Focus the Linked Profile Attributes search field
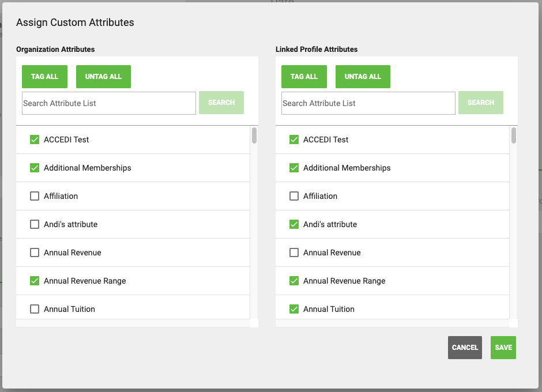Screen dimensions: 542x392 (x=368, y=103)
